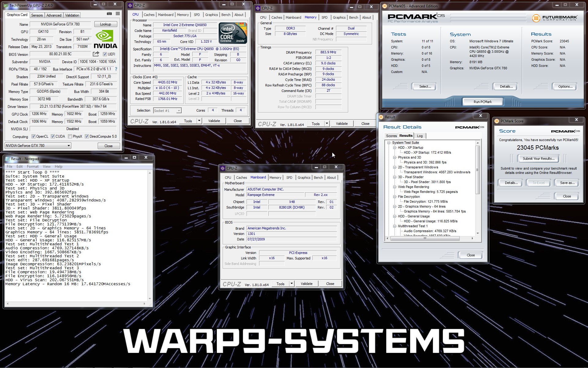This screenshot has width=588, height=368.
Task: Open Caches tab in CPU-Z CPU window
Action: 149,14
